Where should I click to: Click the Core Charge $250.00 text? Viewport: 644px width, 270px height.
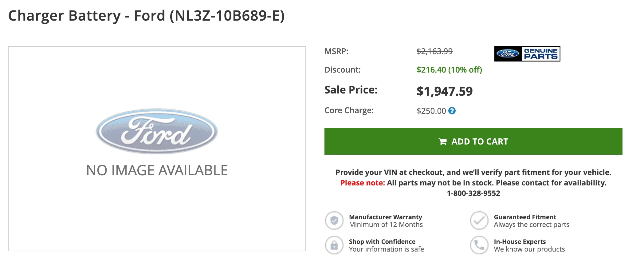pyautogui.click(x=431, y=110)
